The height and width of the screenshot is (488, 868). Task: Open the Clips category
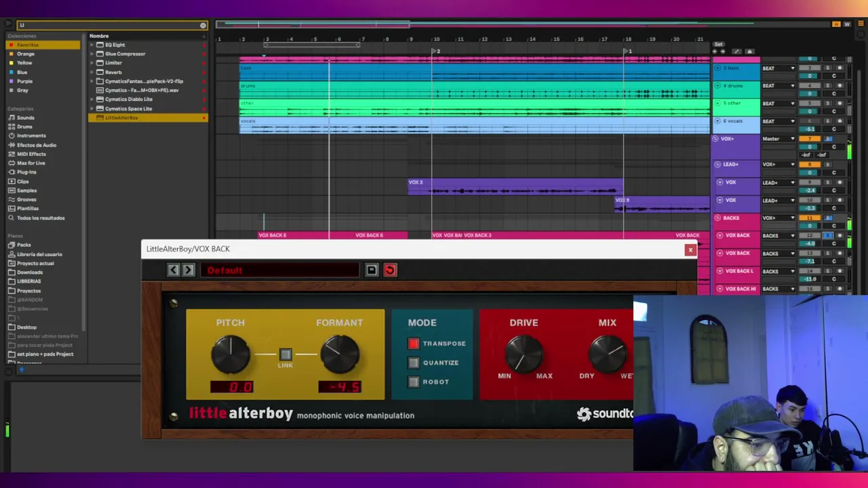23,181
